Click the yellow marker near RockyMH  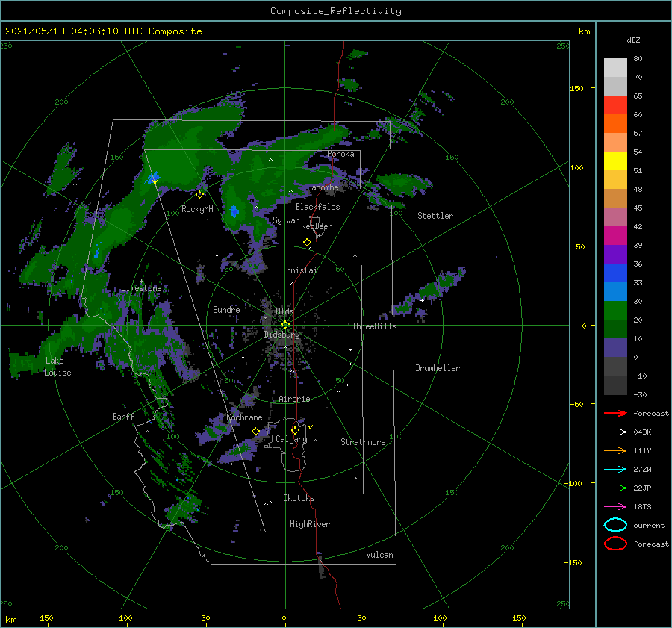(x=199, y=195)
